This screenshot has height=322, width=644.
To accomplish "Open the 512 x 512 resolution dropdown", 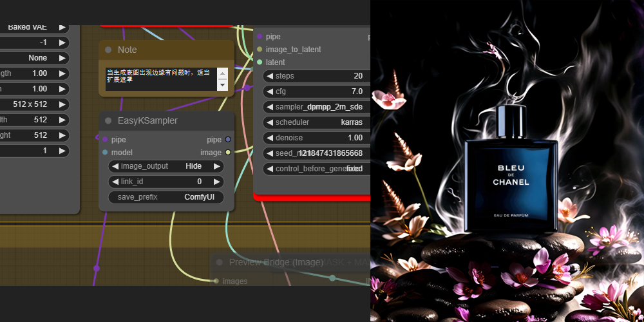I will coord(34,104).
